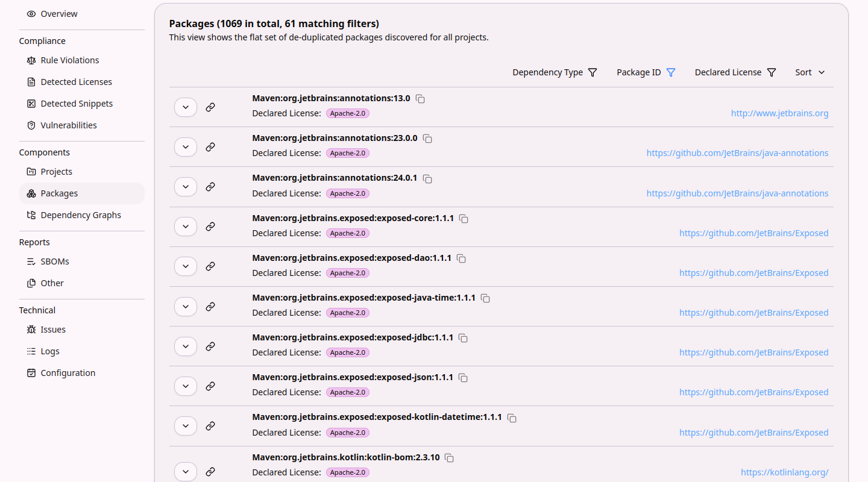Copy ID of annotations:23.0.0 package
This screenshot has height=482, width=868.
click(x=427, y=139)
